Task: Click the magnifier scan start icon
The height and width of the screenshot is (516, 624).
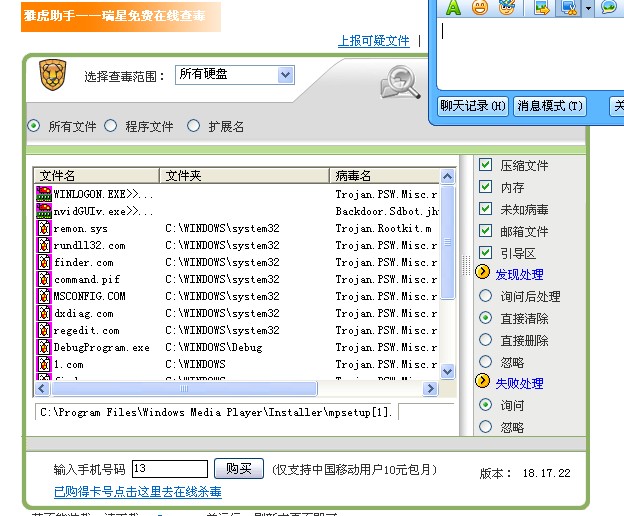Action: (x=400, y=82)
